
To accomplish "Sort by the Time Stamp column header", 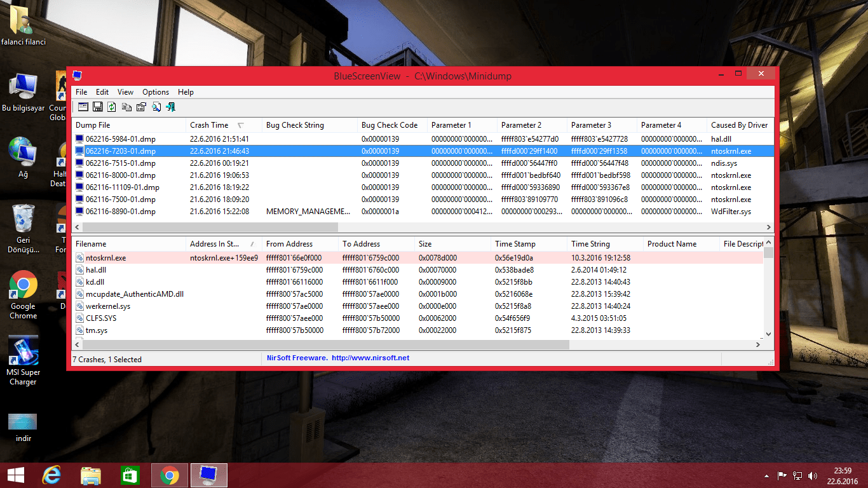I will pos(529,244).
